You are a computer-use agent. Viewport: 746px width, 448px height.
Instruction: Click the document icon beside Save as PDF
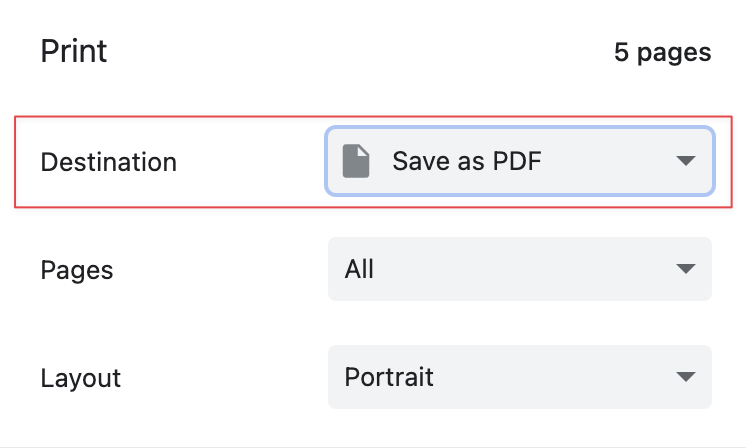(x=356, y=161)
